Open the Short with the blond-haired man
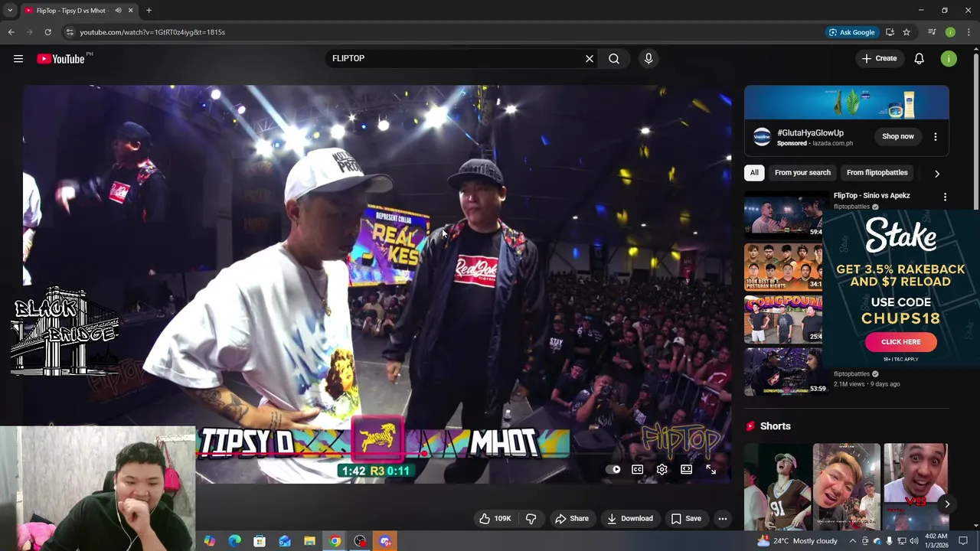This screenshot has height=551, width=980. pyautogui.click(x=846, y=487)
